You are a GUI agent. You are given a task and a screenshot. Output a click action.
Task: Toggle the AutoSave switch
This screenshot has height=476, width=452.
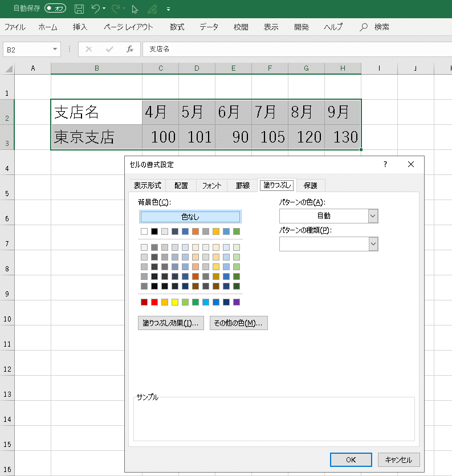55,8
